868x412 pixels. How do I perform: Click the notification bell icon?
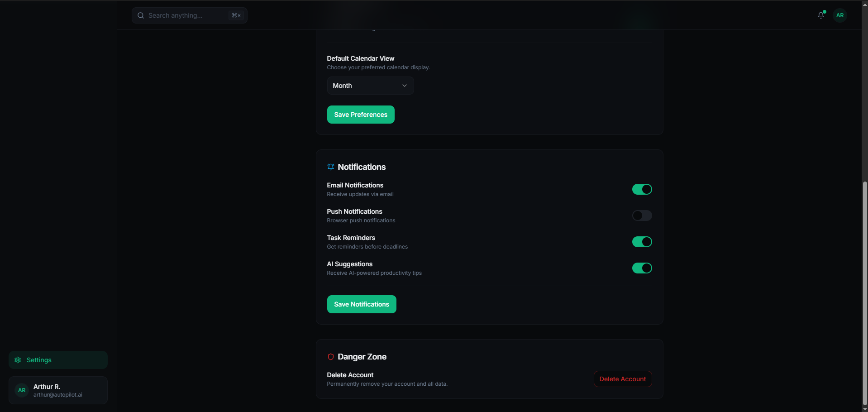[x=821, y=15]
